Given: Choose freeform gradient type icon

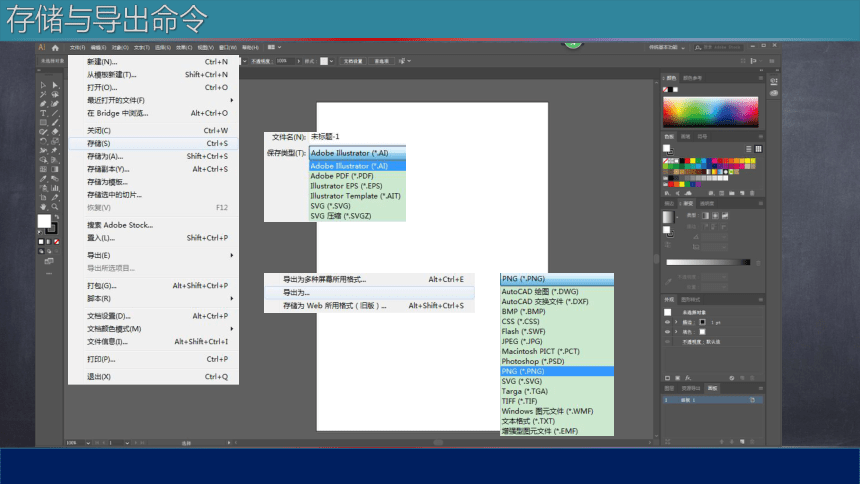Looking at the screenshot, I should (725, 216).
